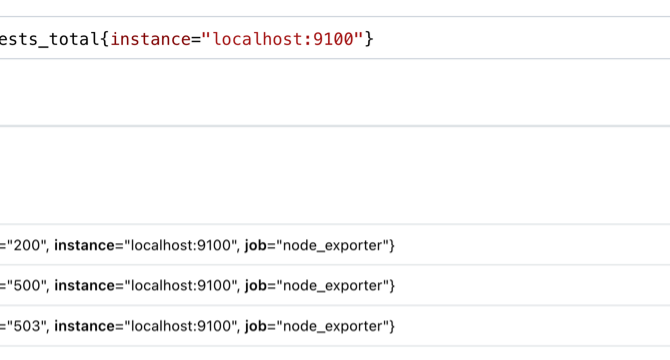Screen dimensions: 670x360
Task: Select result row with code "200" node_exporter
Action: pos(335,245)
